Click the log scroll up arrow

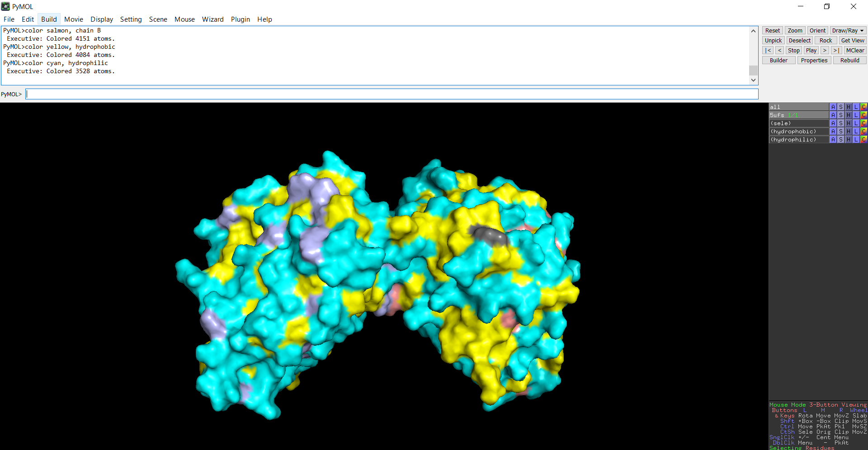pyautogui.click(x=753, y=31)
